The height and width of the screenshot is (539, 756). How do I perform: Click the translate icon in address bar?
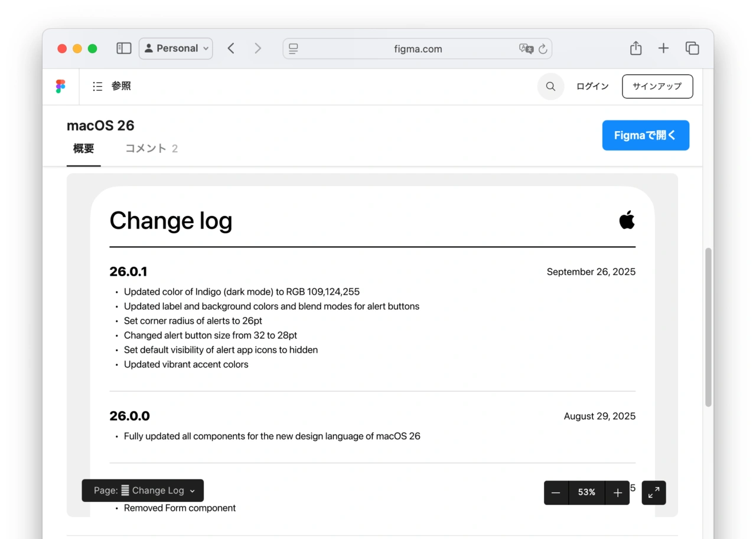pyautogui.click(x=526, y=49)
